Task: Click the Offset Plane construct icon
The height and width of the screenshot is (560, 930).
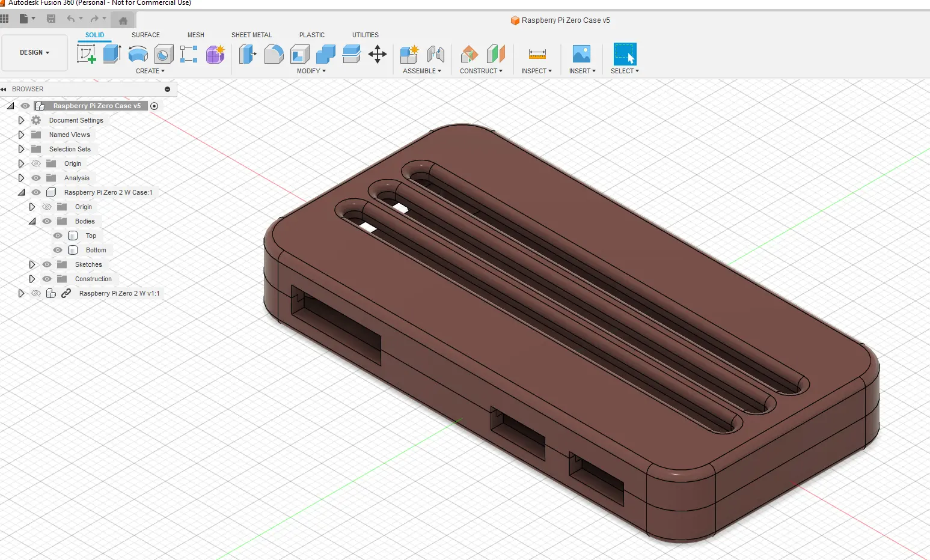Action: click(x=469, y=54)
